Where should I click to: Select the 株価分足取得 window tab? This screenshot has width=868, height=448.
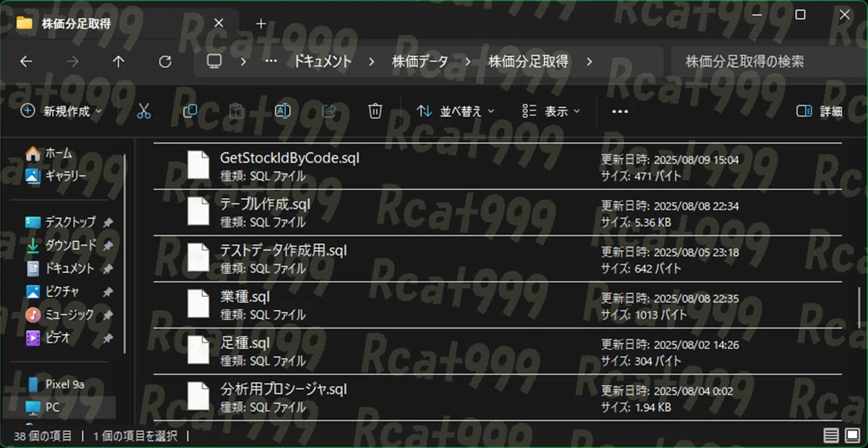[x=119, y=24]
